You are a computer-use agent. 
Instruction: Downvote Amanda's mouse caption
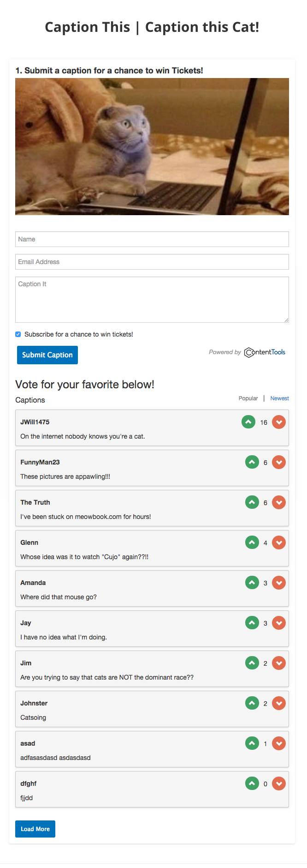(x=279, y=583)
